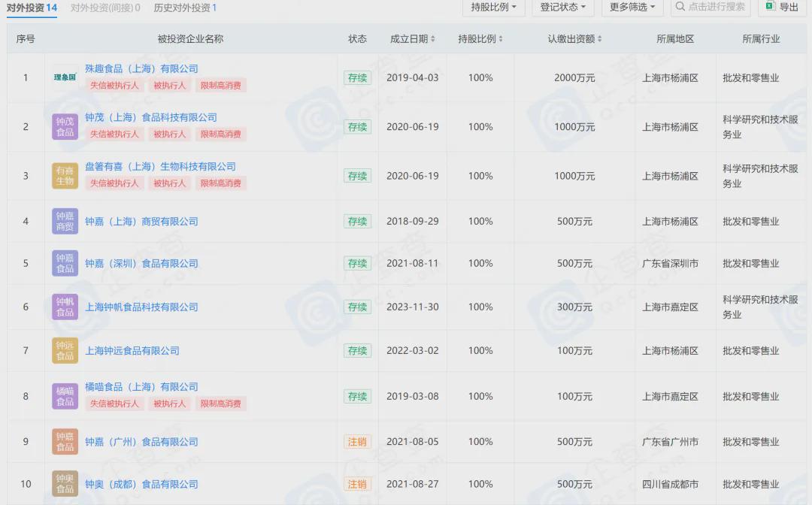Click 注销 status badge for 钟嘉（广州）
Screen dimensions: 812x505
[x=357, y=442]
